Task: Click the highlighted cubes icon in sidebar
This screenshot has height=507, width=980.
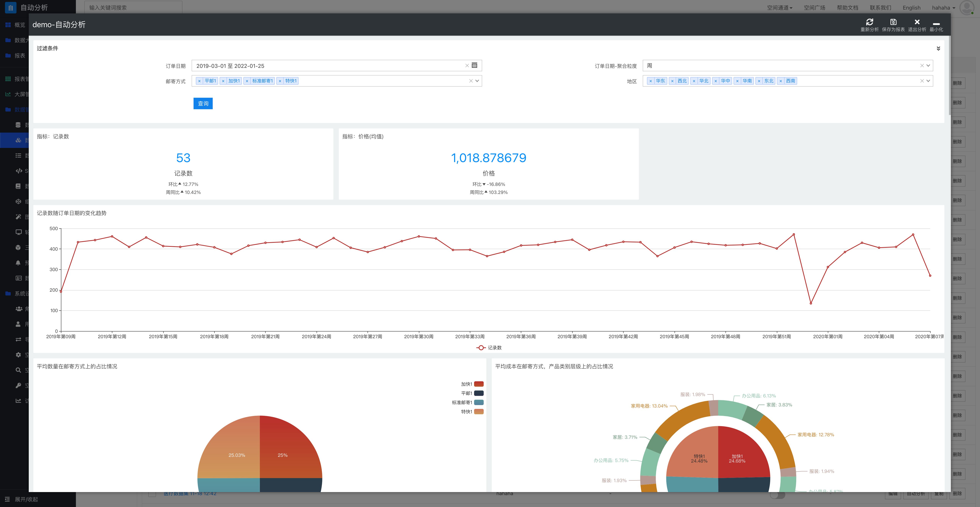Action: pos(18,140)
